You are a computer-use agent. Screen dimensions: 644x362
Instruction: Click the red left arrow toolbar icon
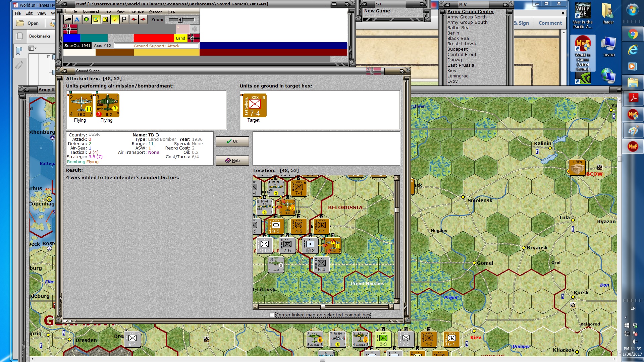click(134, 19)
